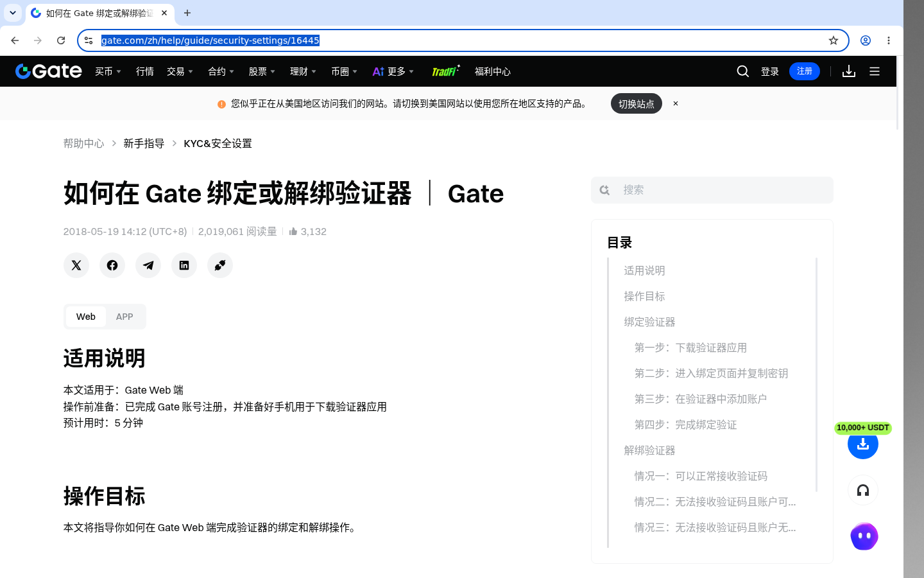The width and height of the screenshot is (924, 578).
Task: Click the 注册 sign-up button
Action: [805, 71]
